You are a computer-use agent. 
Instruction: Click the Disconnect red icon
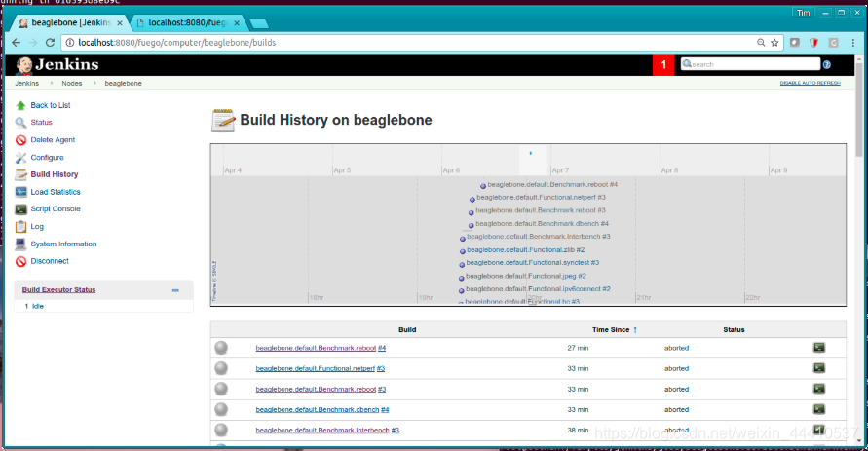(20, 261)
